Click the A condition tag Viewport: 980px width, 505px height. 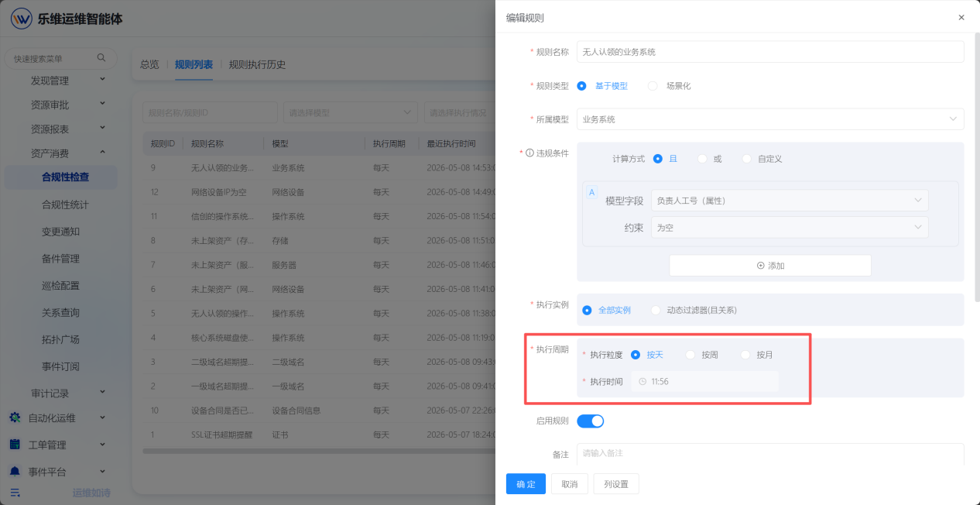(592, 192)
